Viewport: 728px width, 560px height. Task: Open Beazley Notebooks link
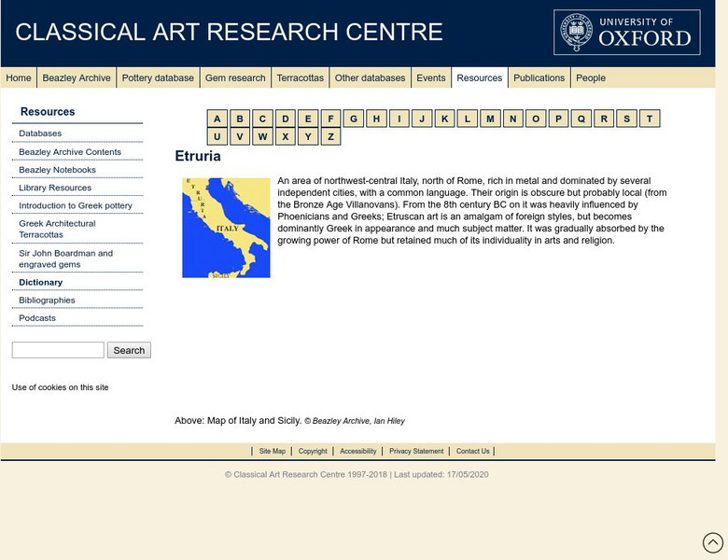click(58, 170)
